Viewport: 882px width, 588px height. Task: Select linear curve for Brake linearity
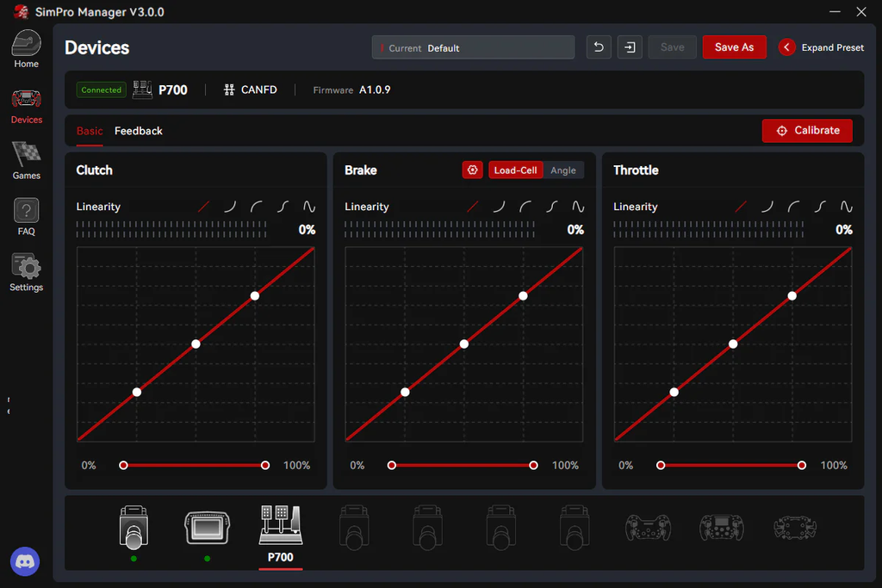click(x=473, y=207)
